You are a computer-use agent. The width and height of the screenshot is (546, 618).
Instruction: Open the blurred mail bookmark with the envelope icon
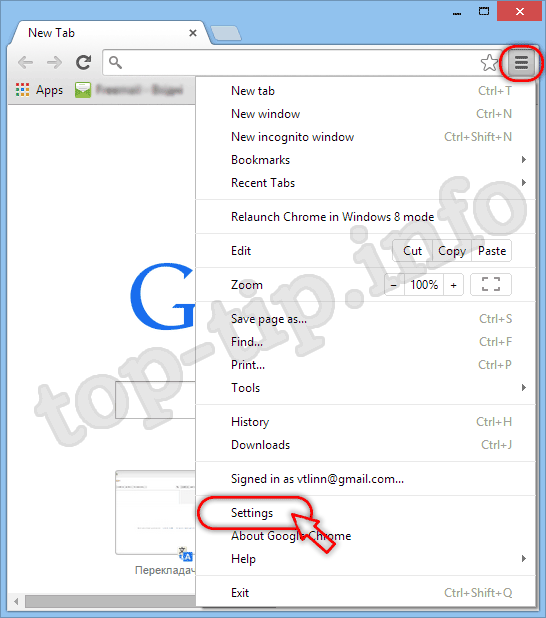(x=129, y=90)
